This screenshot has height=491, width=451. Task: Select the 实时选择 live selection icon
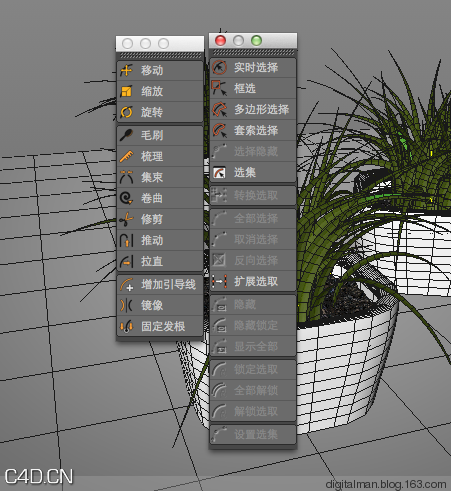[219, 68]
